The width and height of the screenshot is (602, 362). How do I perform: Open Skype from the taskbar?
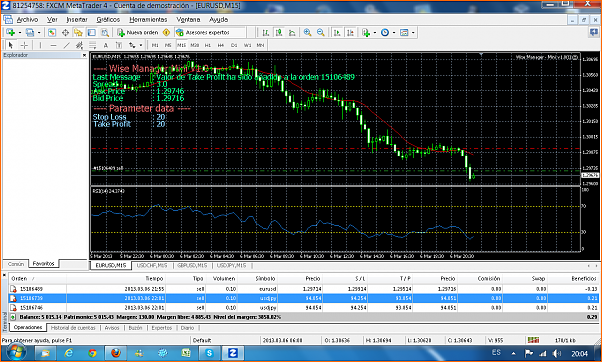[x=209, y=353]
